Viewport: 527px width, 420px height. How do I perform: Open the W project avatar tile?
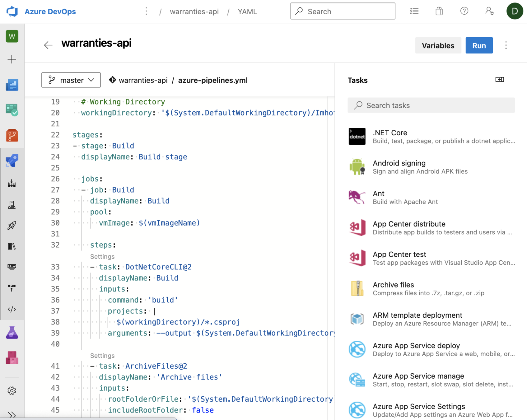[x=12, y=36]
